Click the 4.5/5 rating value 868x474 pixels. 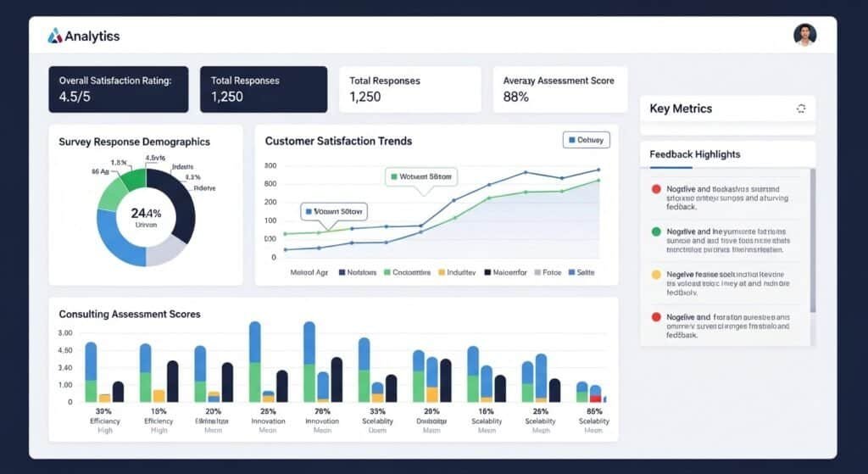[x=75, y=97]
